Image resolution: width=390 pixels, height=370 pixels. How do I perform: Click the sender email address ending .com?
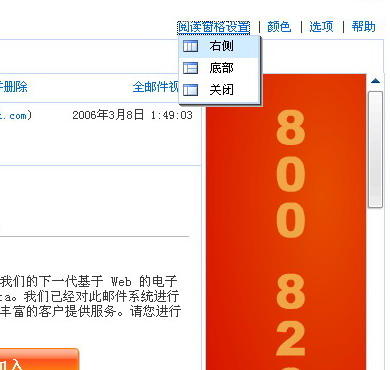point(16,116)
